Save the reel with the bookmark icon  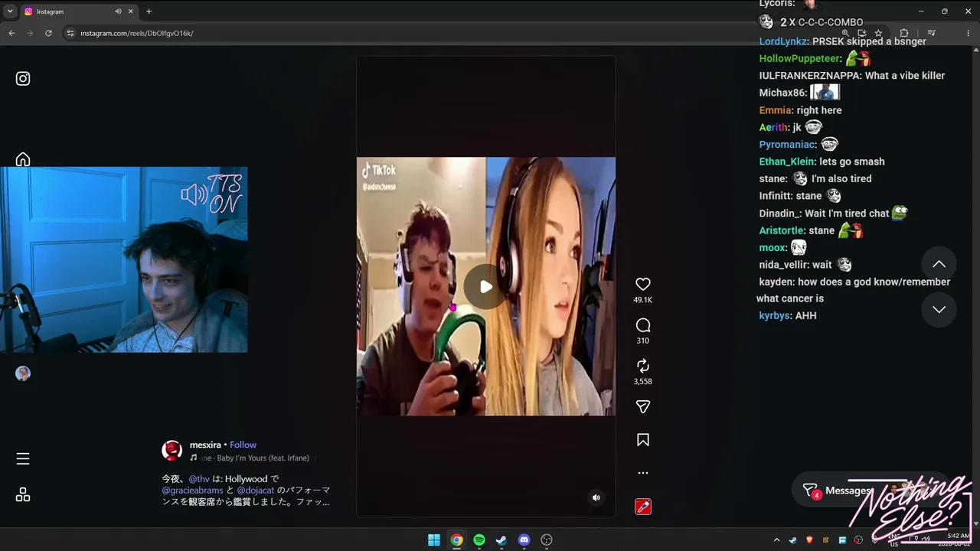tap(643, 440)
